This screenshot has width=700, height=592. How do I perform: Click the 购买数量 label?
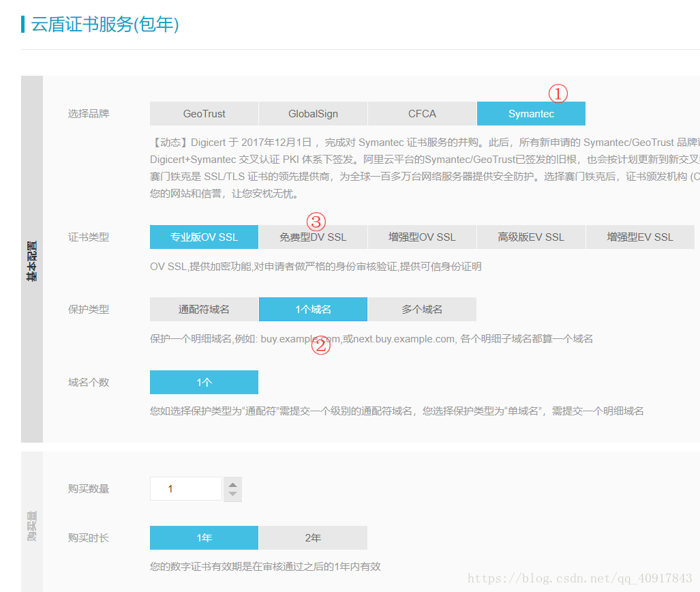[89, 489]
